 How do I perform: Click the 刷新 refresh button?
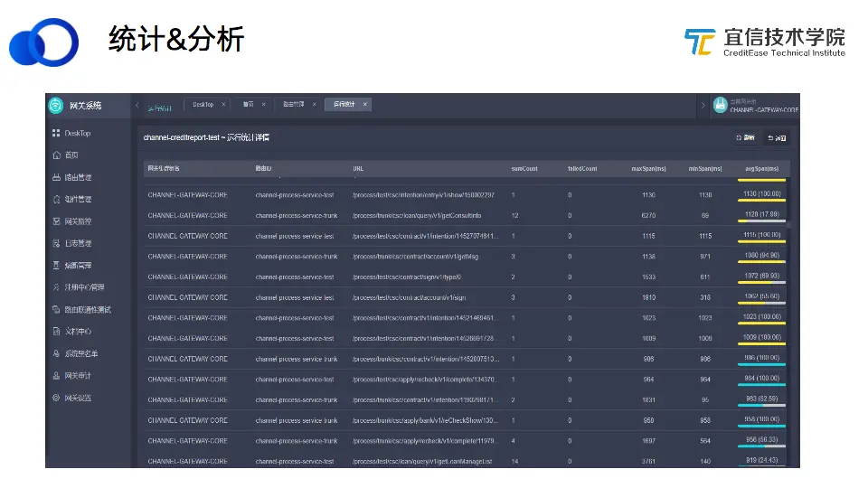coord(745,137)
